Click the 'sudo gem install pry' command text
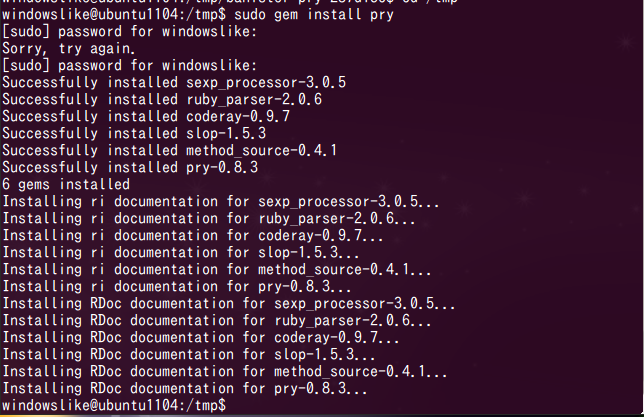The width and height of the screenshot is (644, 417). pyautogui.click(x=314, y=15)
